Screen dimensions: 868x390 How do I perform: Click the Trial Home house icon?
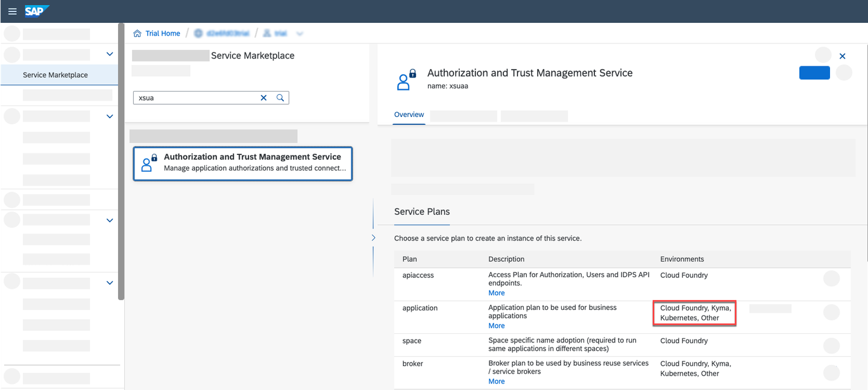(137, 34)
